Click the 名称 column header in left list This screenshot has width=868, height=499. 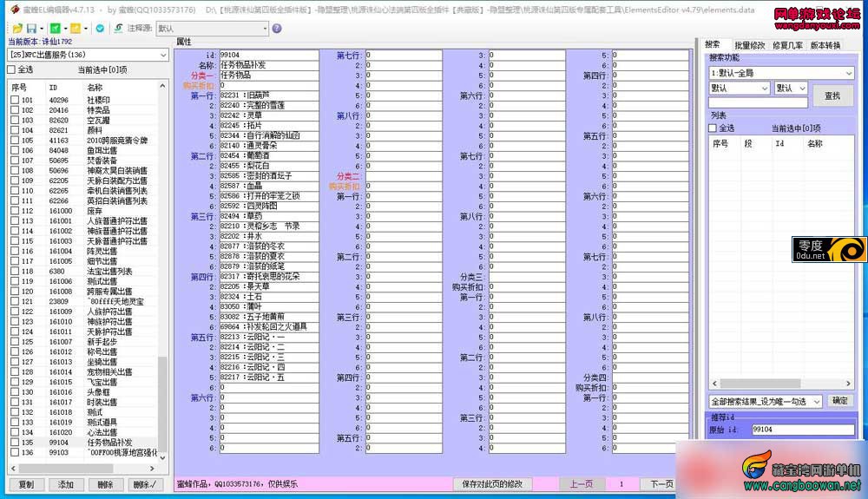(95, 88)
